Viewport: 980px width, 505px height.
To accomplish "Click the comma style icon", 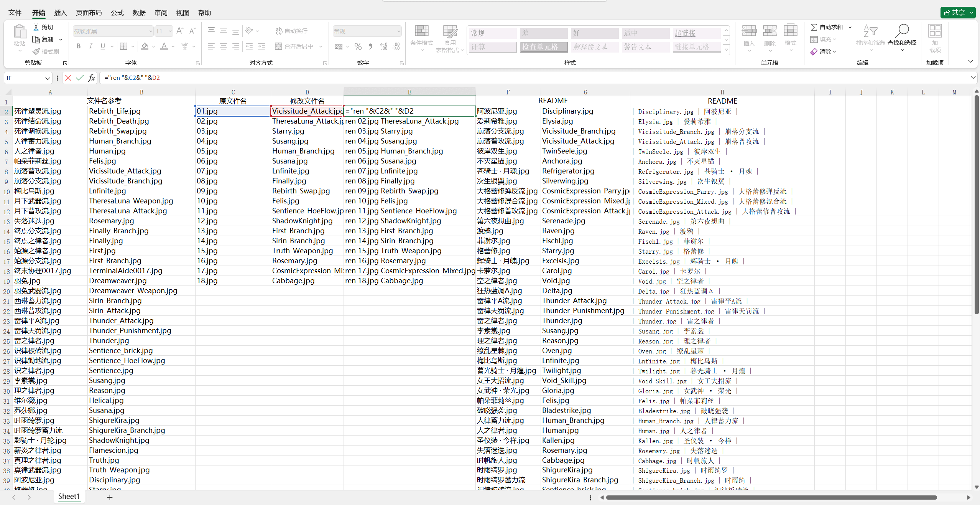I will (370, 46).
